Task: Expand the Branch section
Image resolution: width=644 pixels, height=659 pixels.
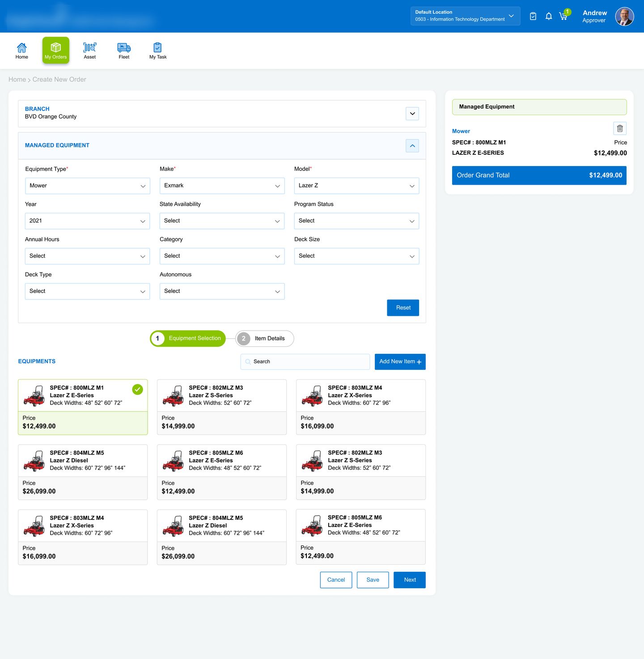Action: point(412,114)
